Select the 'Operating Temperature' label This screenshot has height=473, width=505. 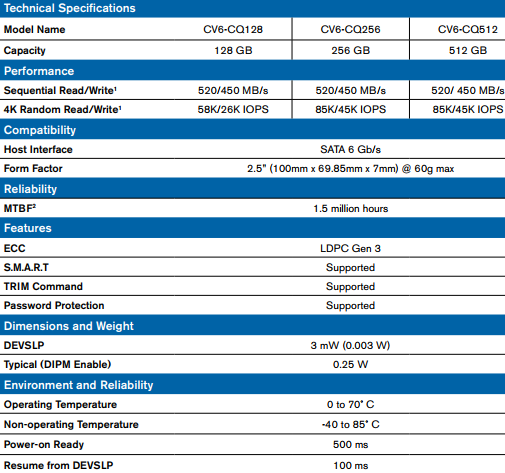point(60,404)
